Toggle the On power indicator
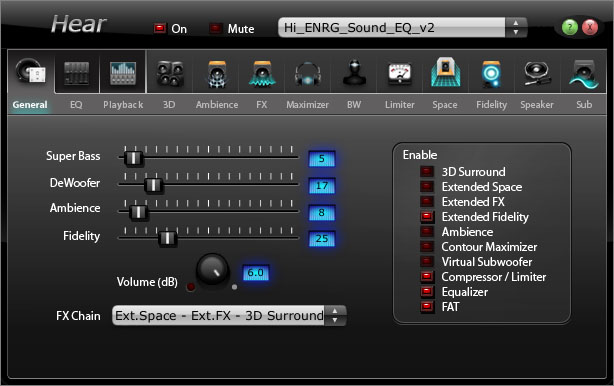Screen dimensions: 614x386 (x=160, y=28)
